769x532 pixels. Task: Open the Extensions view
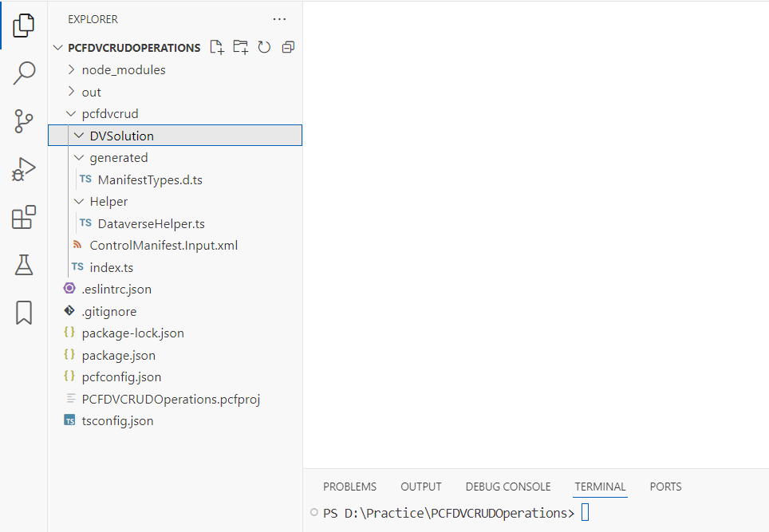(24, 217)
